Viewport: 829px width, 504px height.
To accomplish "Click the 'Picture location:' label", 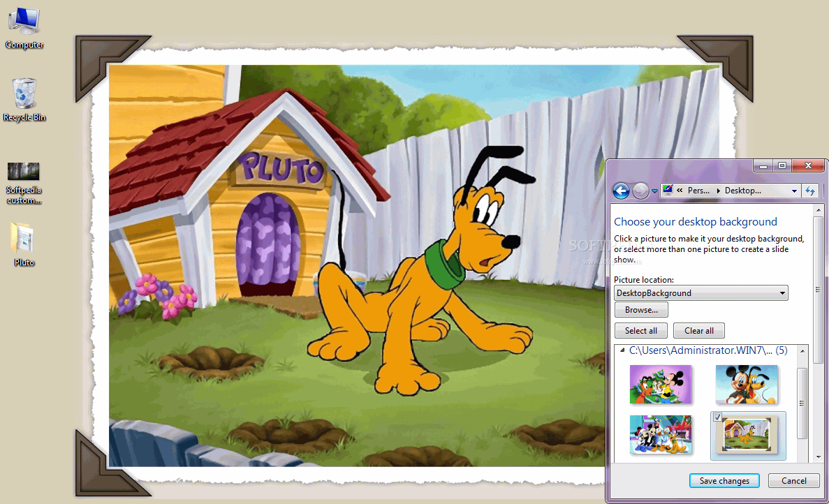I will coord(643,279).
